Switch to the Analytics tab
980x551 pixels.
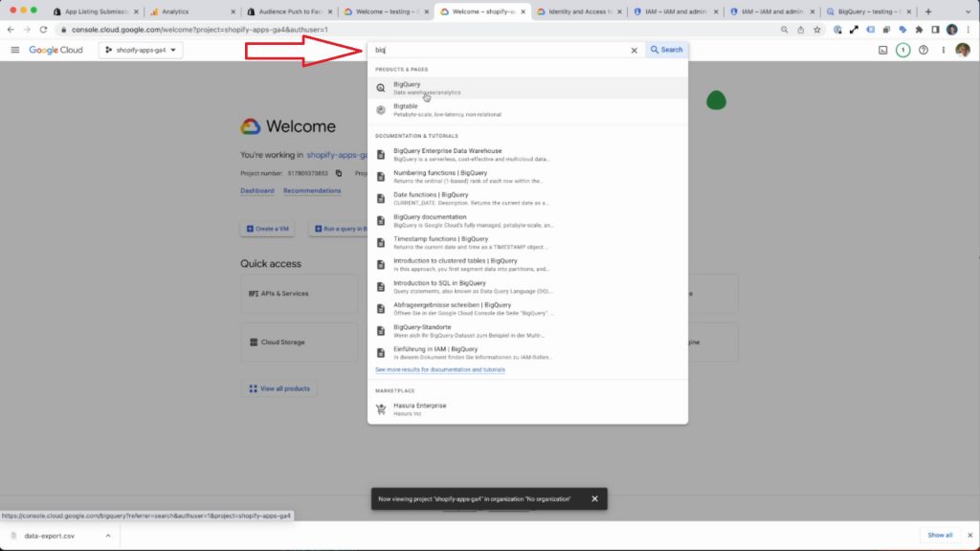[x=191, y=11]
